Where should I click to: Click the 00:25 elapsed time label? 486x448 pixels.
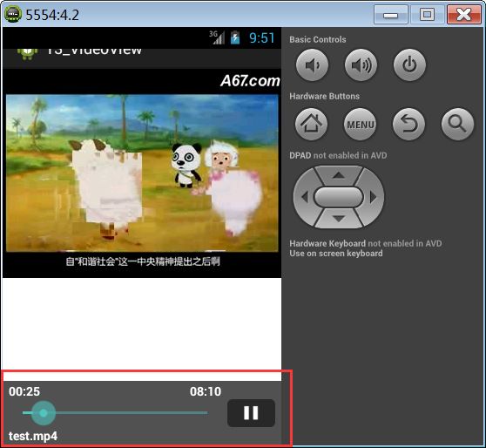(24, 391)
